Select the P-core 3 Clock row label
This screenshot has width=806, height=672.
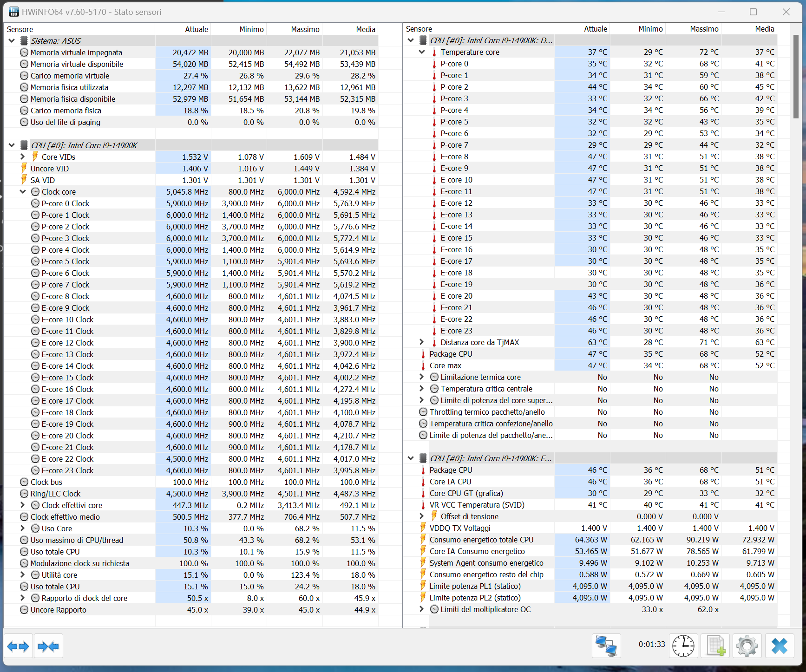[x=65, y=238]
